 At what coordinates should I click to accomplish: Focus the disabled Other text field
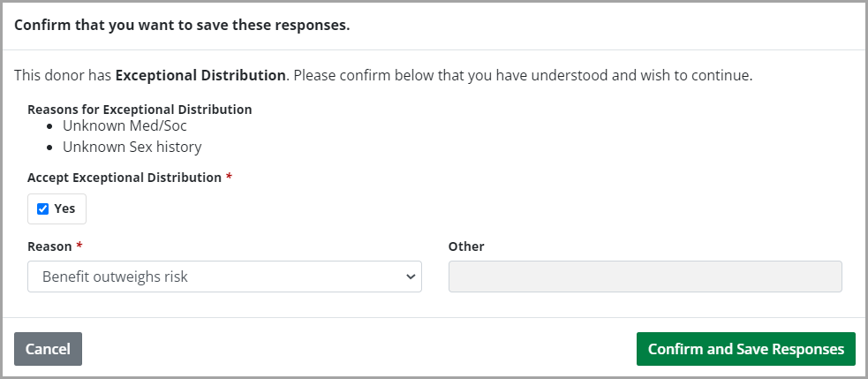pos(645,277)
